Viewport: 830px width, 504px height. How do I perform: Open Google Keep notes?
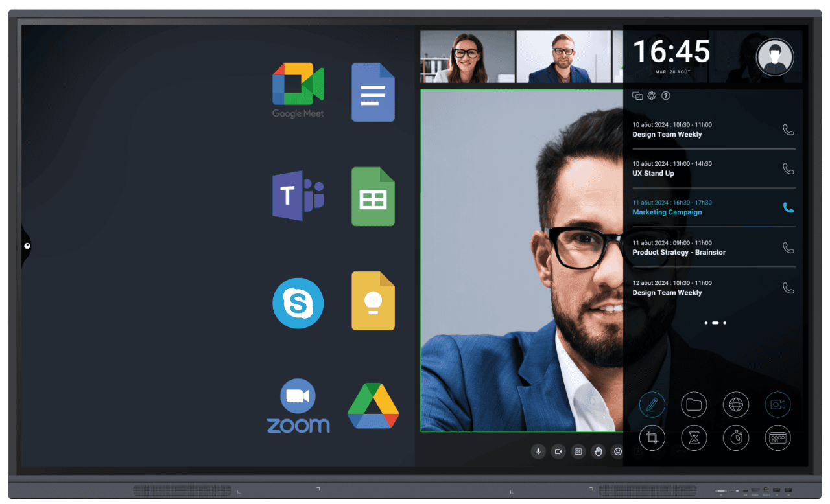tap(373, 301)
